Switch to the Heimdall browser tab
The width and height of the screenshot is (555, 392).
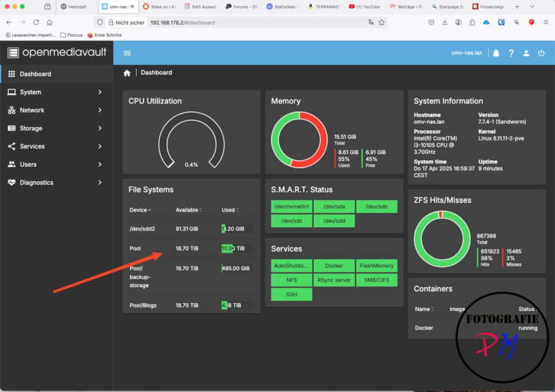point(74,6)
